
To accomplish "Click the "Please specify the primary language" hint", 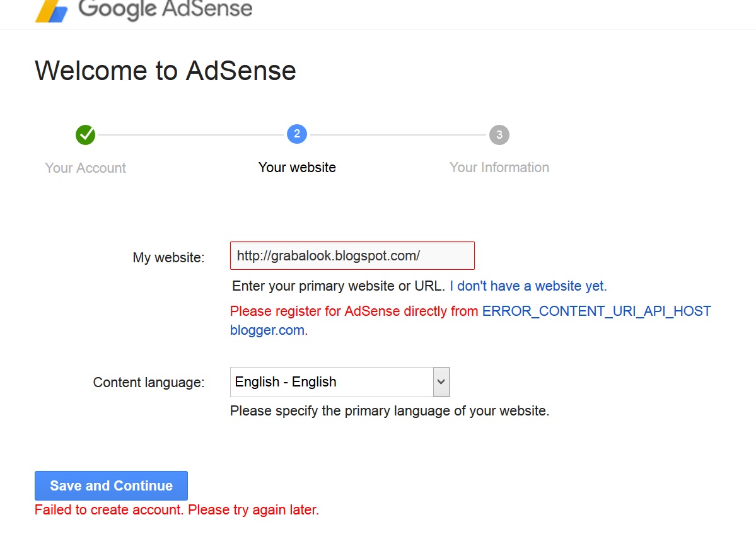I will click(x=390, y=411).
